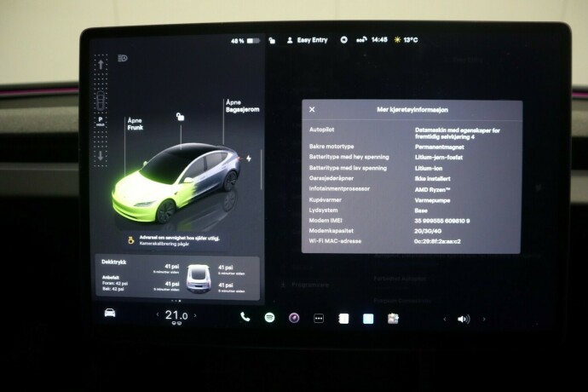The image size is (588, 392).
Task: Toggle headlights indicator icon
Action: (x=123, y=58)
